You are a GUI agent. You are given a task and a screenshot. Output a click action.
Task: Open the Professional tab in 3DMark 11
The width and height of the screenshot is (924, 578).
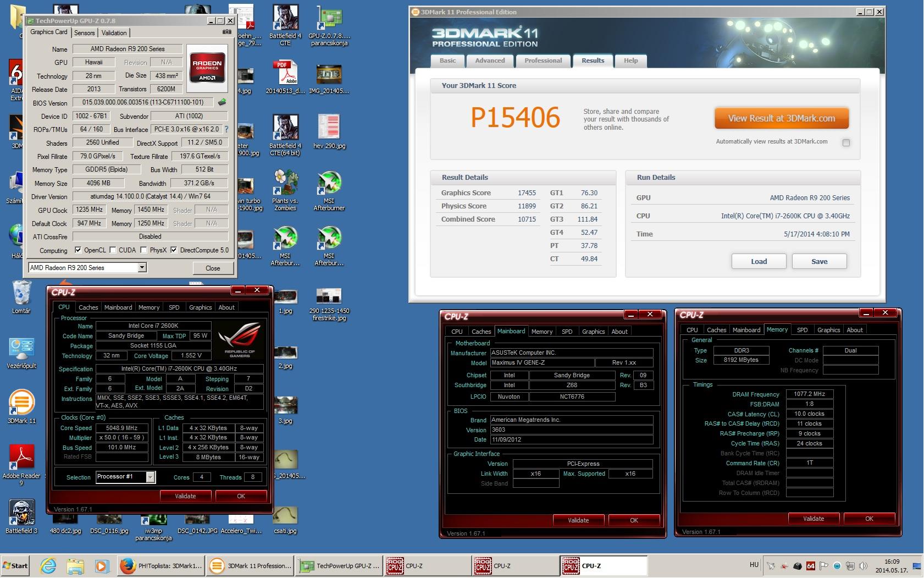pyautogui.click(x=543, y=60)
